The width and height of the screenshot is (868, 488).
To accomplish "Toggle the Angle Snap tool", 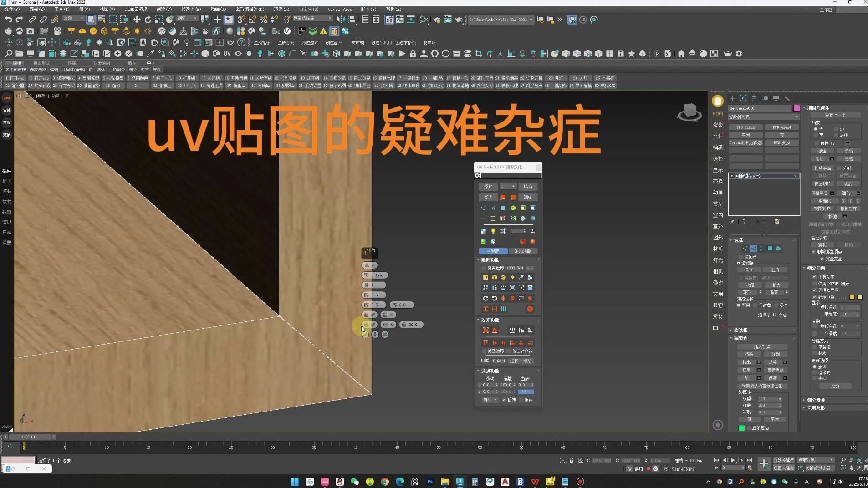I will point(252,20).
